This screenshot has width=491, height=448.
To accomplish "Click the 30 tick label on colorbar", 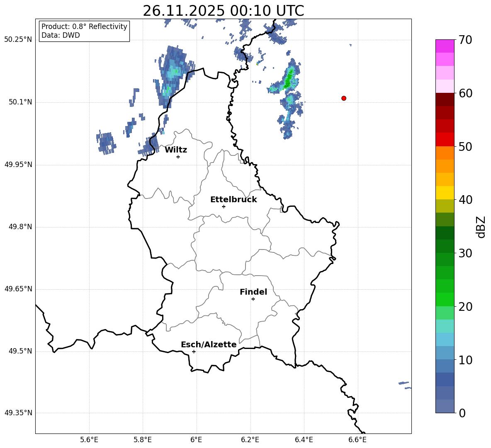I will (465, 253).
